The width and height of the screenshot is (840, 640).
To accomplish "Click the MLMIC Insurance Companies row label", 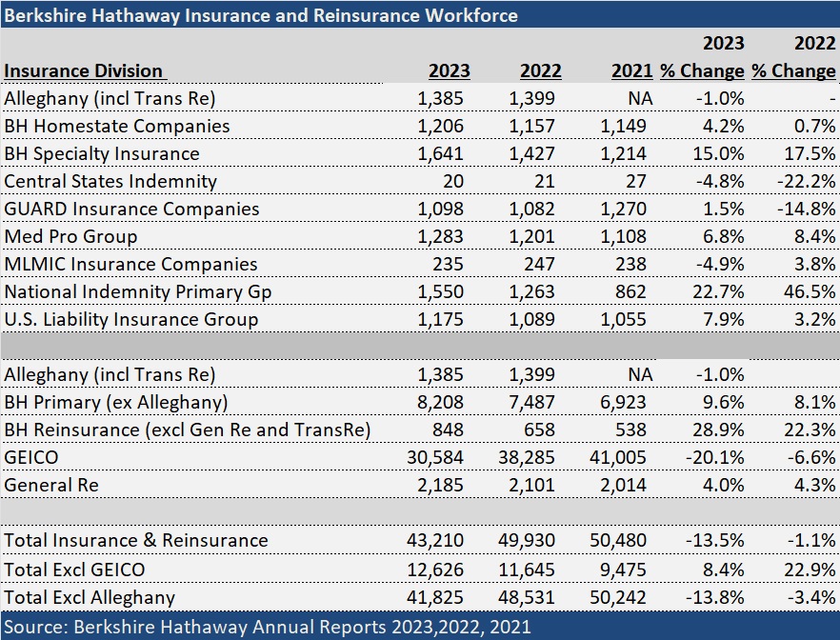I will point(130,265).
